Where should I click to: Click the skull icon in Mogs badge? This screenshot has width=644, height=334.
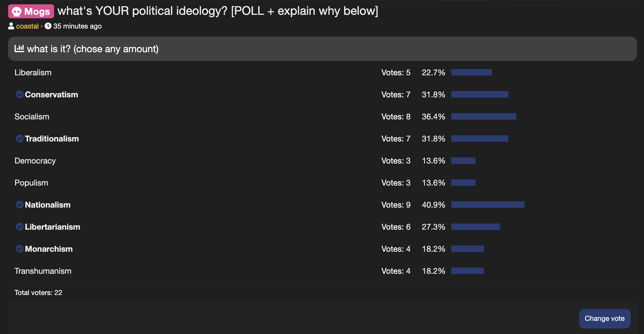[x=17, y=12]
